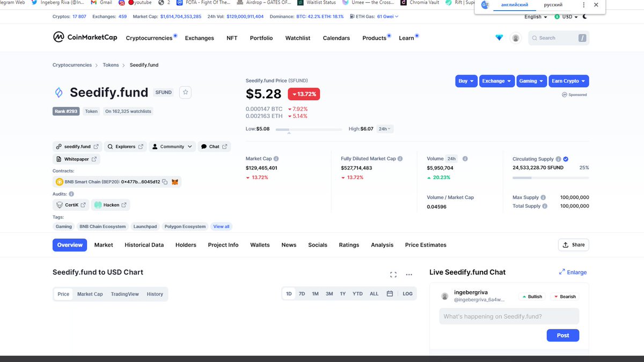Switch chart to Market Cap view

tap(90, 294)
